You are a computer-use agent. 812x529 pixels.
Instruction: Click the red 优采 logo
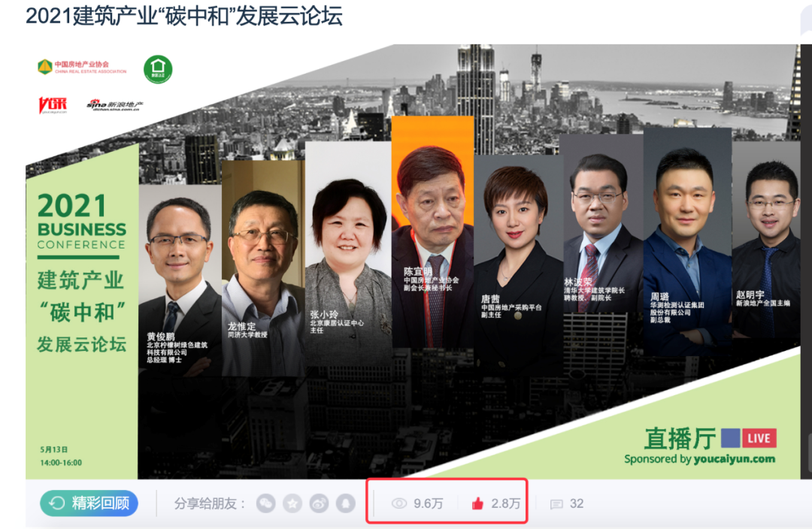[x=53, y=105]
